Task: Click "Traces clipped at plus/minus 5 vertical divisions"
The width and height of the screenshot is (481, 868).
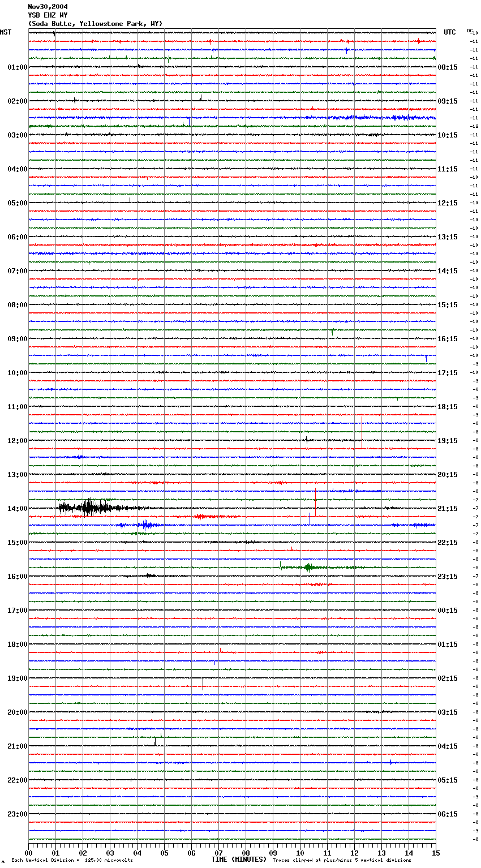Action: [x=342, y=861]
